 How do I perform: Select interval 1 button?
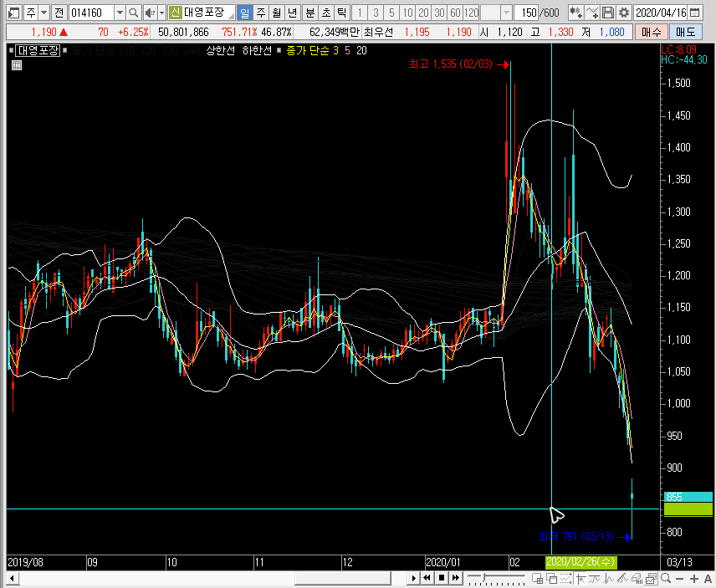click(360, 13)
